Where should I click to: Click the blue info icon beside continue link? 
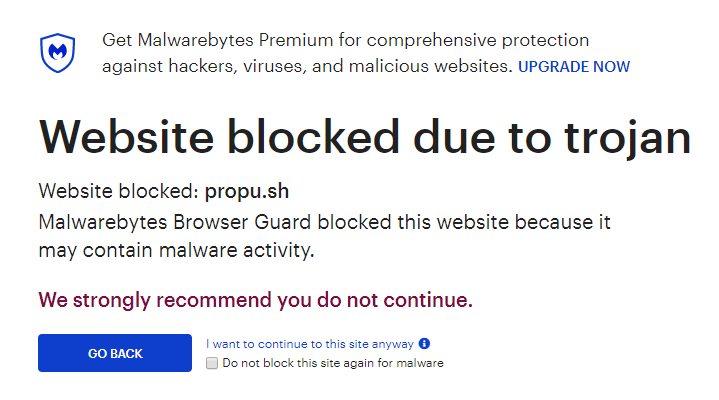click(x=425, y=344)
